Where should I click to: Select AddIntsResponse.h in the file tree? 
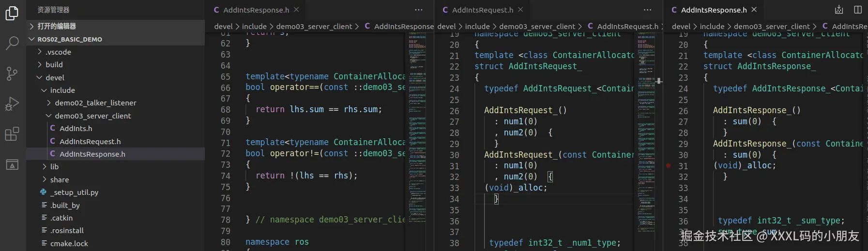pyautogui.click(x=116, y=154)
